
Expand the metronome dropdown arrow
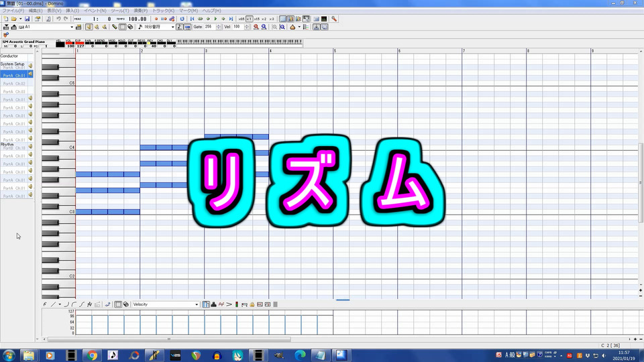click(299, 27)
